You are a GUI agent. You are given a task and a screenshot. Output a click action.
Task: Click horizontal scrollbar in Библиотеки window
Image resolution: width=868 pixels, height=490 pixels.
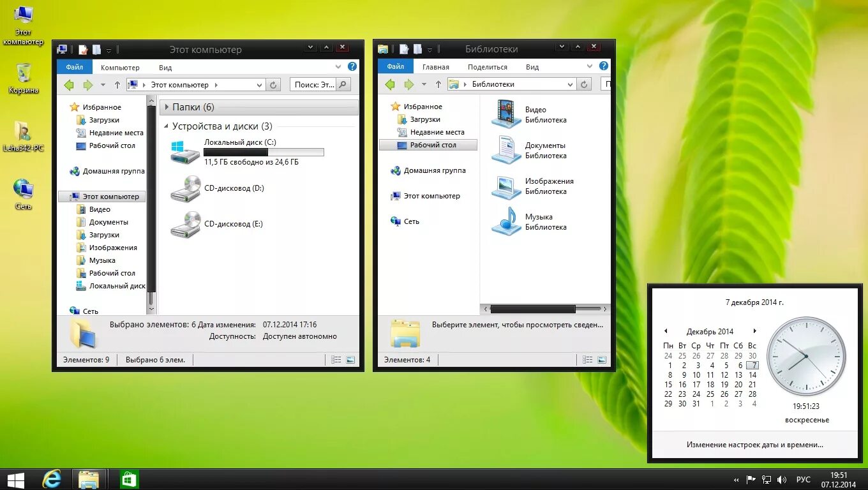tap(533, 309)
